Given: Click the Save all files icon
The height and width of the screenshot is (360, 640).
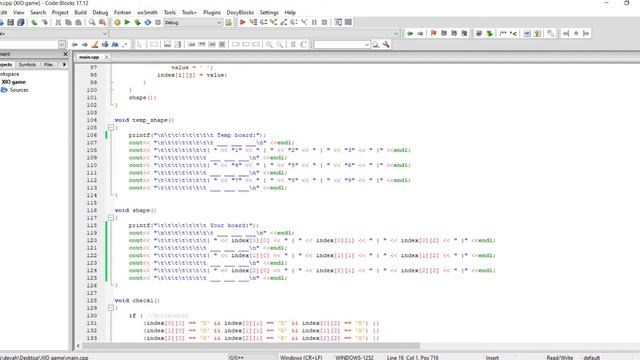Looking at the screenshot, I should coord(20,22).
